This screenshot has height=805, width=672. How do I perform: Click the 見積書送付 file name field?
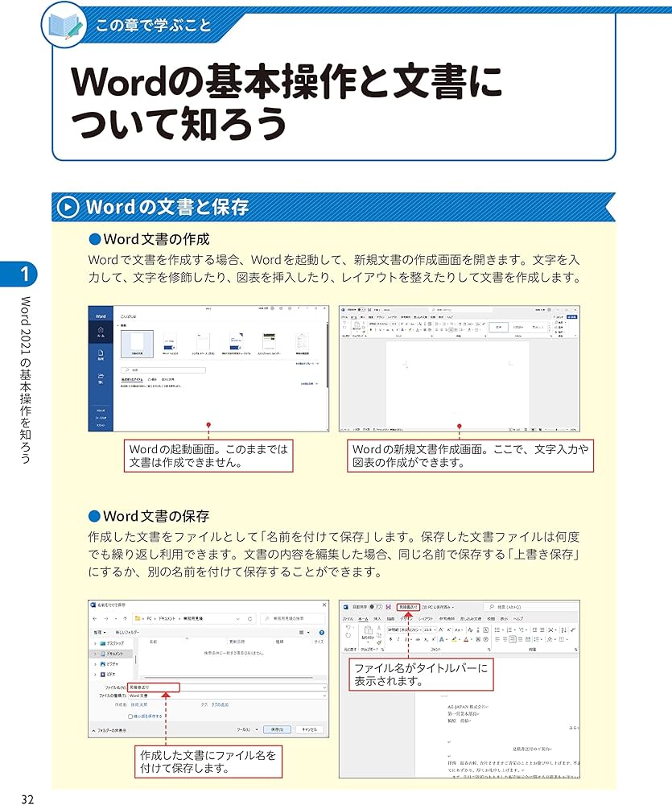tap(153, 687)
